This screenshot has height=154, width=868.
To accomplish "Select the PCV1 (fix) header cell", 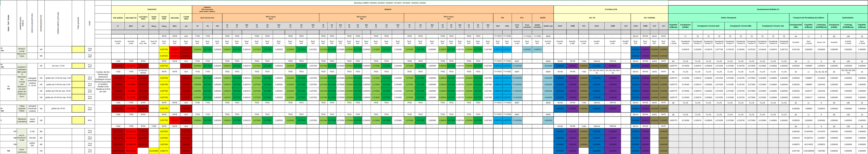I will point(517,26).
